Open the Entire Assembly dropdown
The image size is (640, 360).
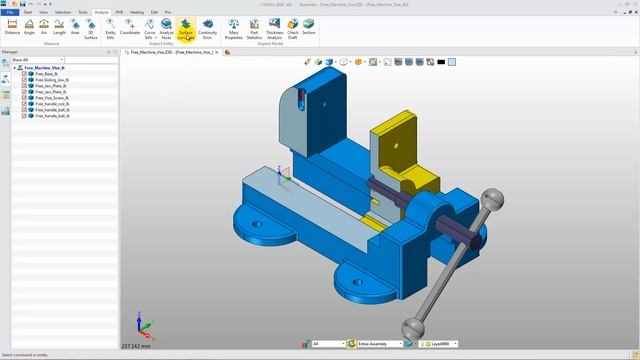380,344
